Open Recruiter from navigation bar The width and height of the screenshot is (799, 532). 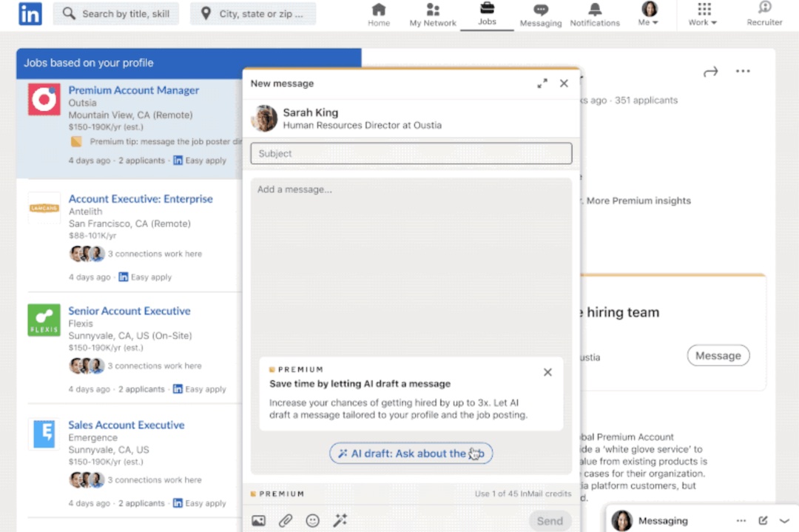coord(764,14)
